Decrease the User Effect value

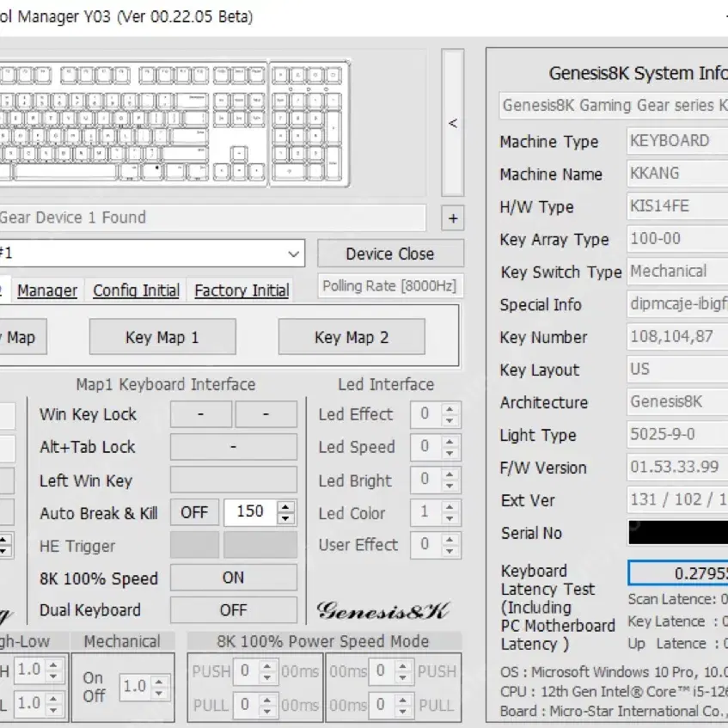click(x=450, y=551)
